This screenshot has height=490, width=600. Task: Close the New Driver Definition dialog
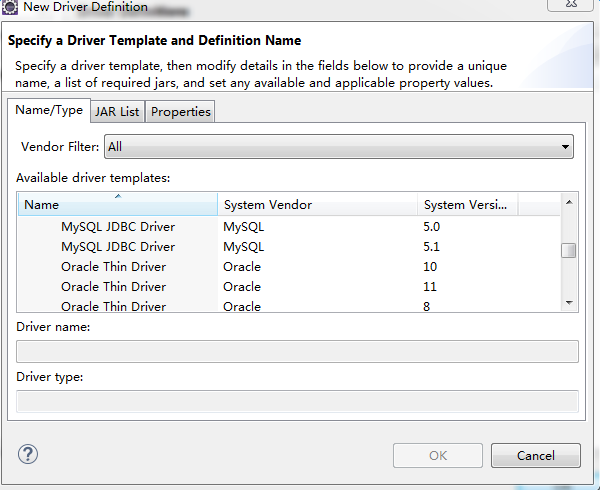pyautogui.click(x=571, y=5)
